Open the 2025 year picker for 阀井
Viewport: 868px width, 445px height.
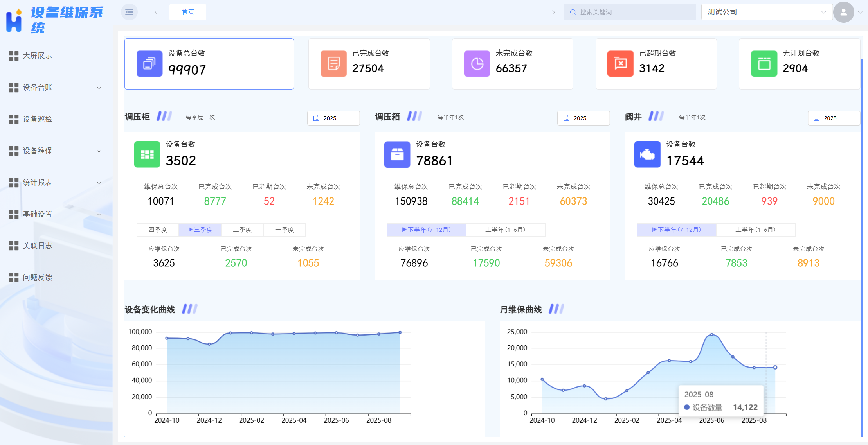[834, 118]
